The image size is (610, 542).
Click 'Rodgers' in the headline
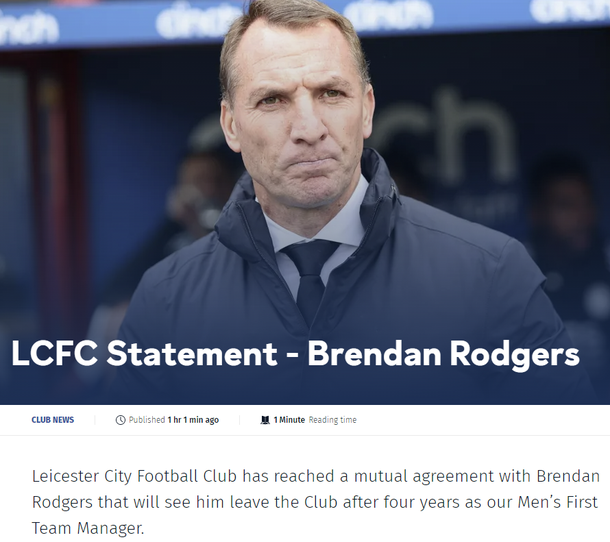point(515,354)
